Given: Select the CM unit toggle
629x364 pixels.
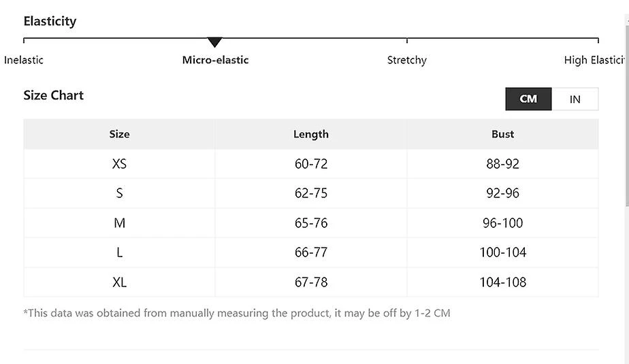Looking at the screenshot, I should (528, 99).
